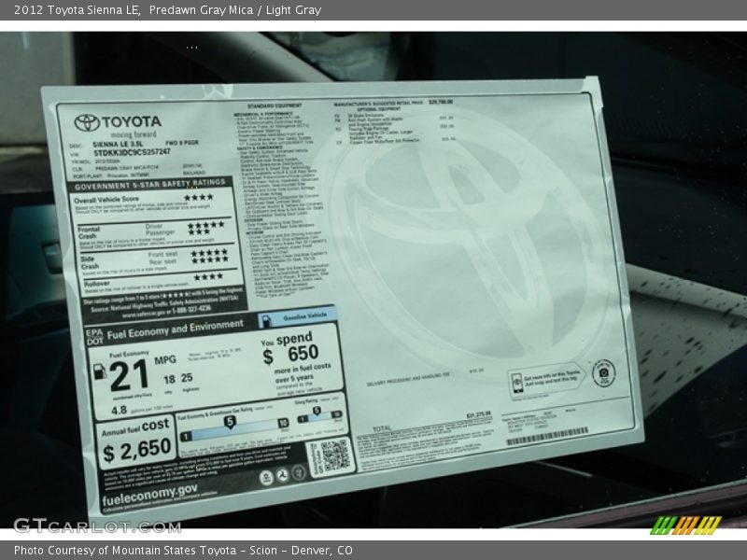Expand the Government 5-Star Safety Ratings banner
Image resolution: width=747 pixels, height=560 pixels.
point(149,186)
